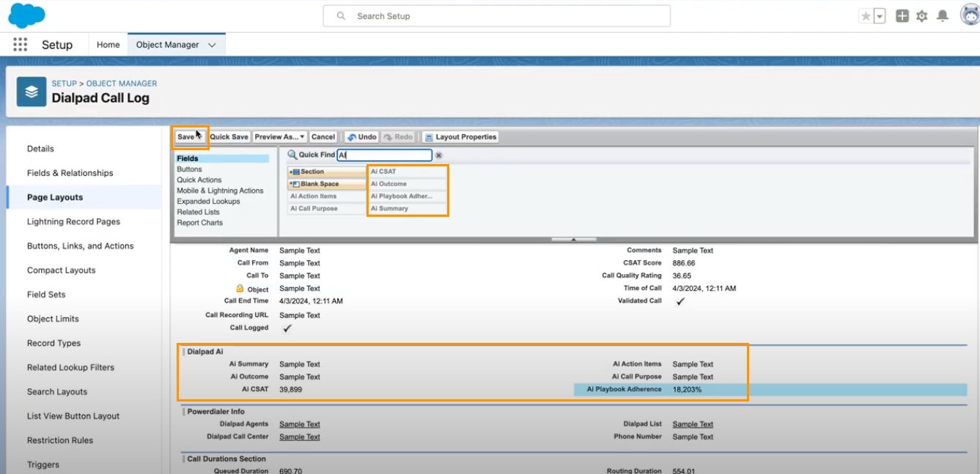Open Related Lookup Filters
The width and height of the screenshot is (980, 474).
tap(71, 367)
